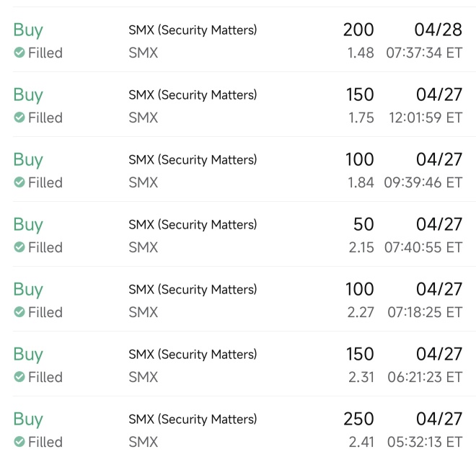Click quantity 250 on the bottom order
This screenshot has height=462, width=476.
point(358,419)
